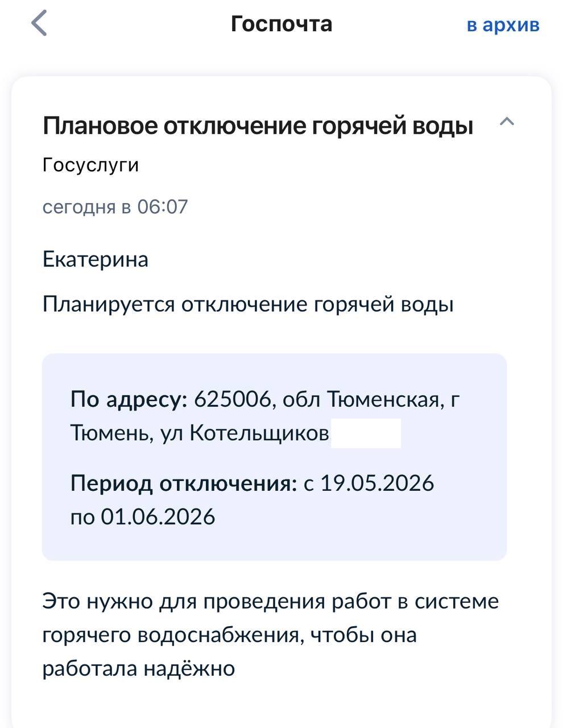
Task: Click the sentence beginning «Это нужно для проведения»
Action: point(270,601)
